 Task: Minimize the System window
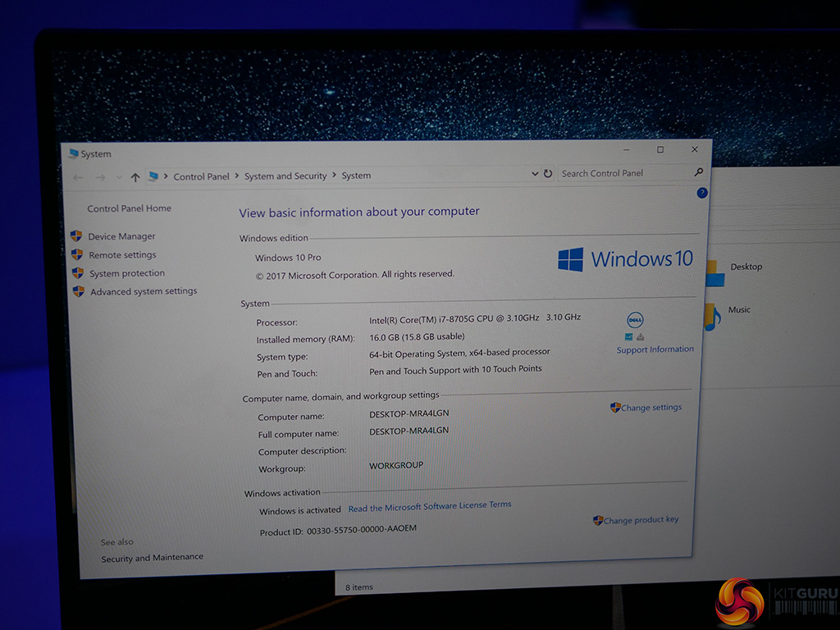626,150
